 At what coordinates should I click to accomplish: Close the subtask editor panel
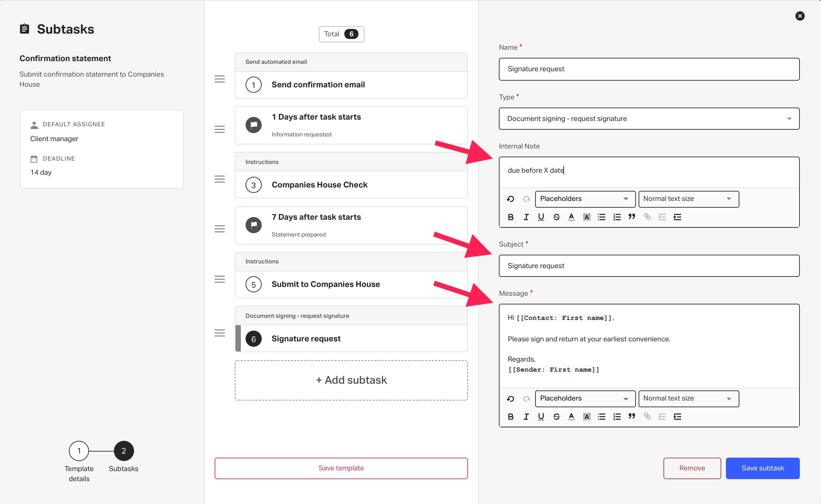click(x=800, y=16)
